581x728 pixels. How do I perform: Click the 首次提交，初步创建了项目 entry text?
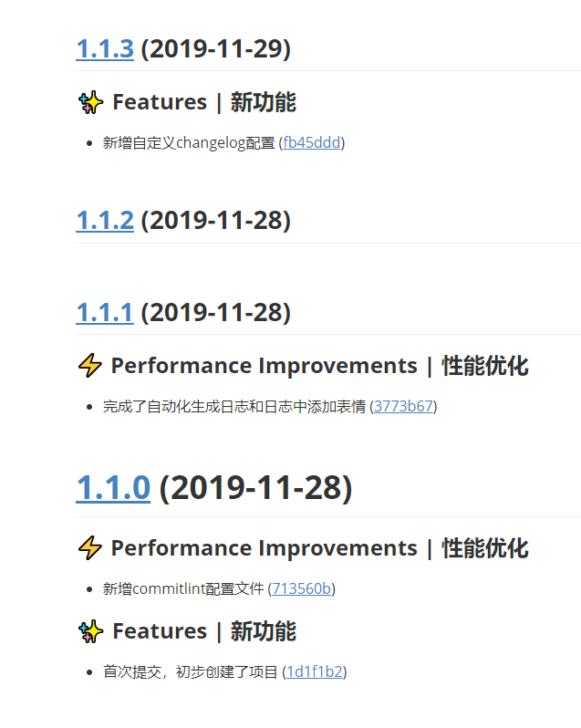[x=191, y=671]
